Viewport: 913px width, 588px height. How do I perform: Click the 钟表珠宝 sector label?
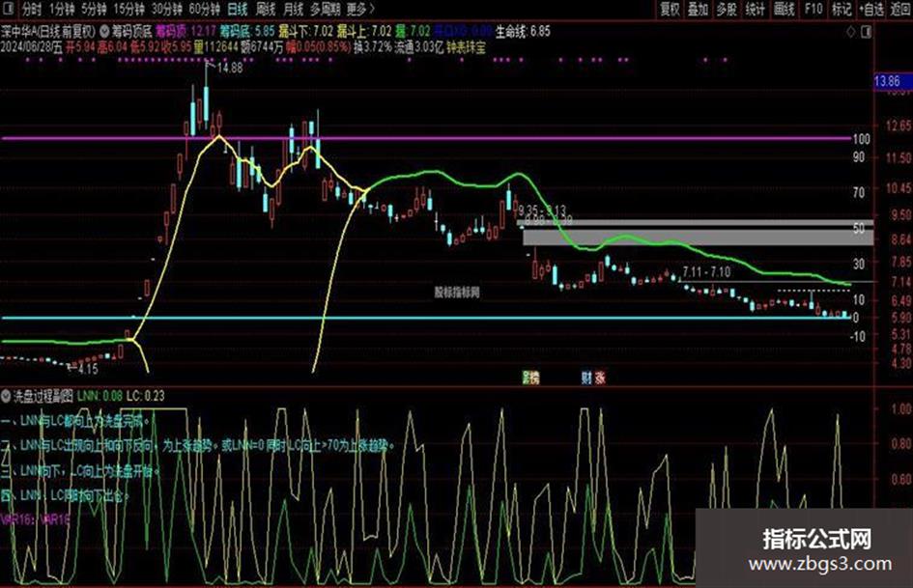tap(466, 47)
